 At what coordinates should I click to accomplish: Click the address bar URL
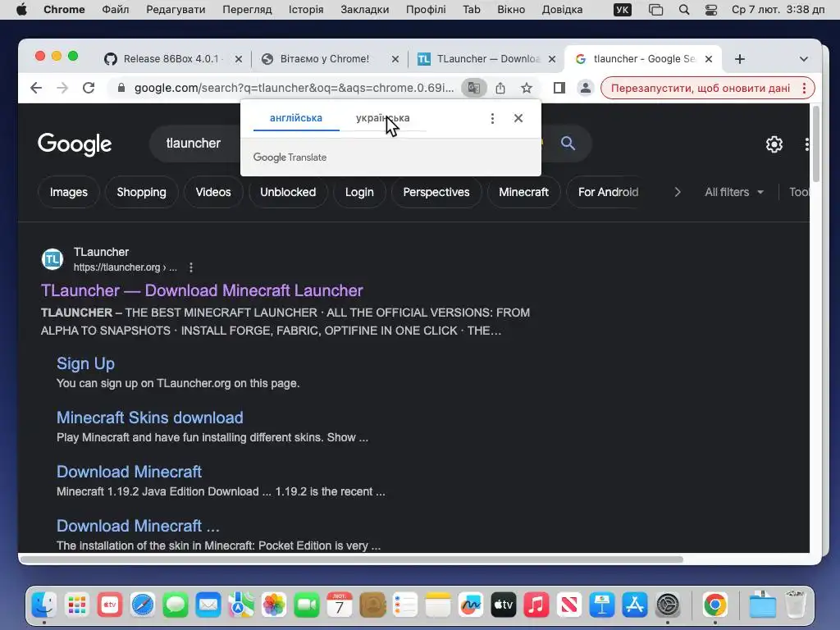294,88
